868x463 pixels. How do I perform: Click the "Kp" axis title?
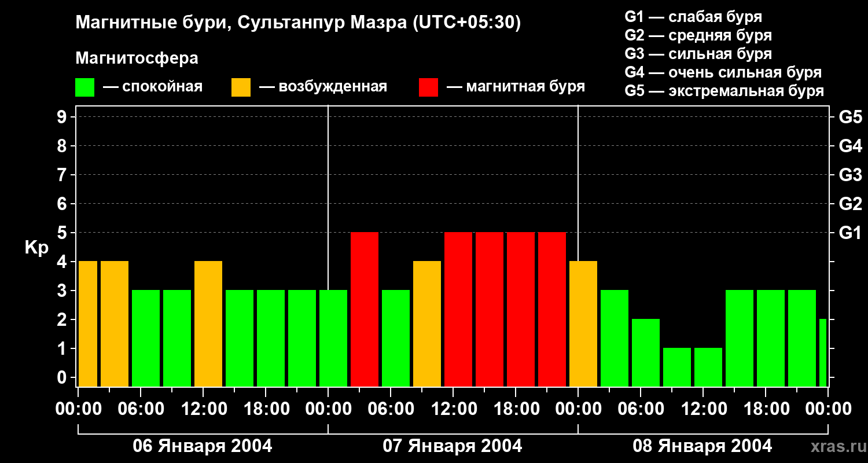tap(36, 247)
